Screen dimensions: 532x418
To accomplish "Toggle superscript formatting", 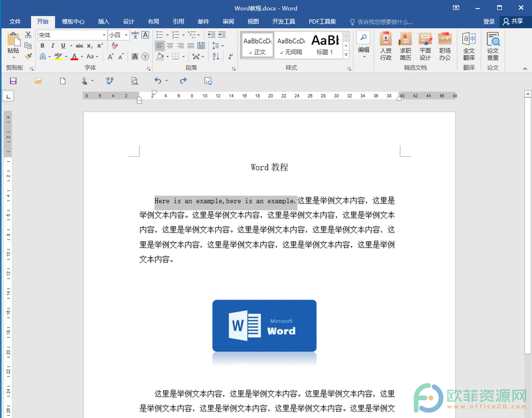I will 100,46.
